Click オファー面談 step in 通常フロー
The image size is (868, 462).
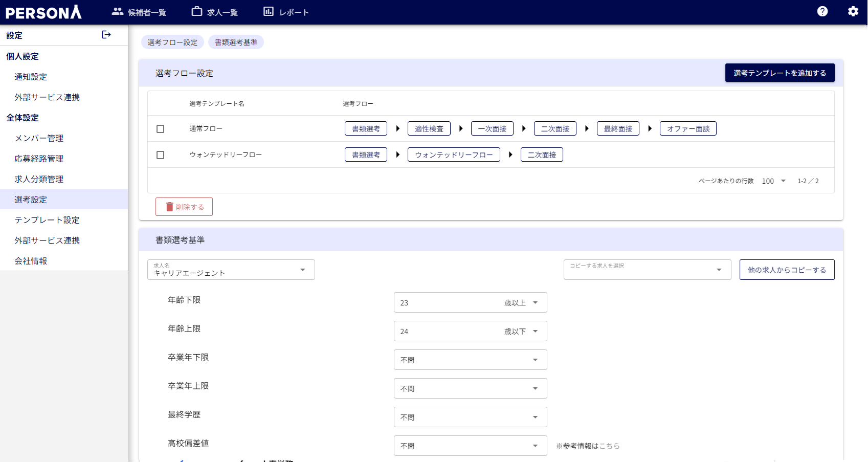[x=688, y=128]
